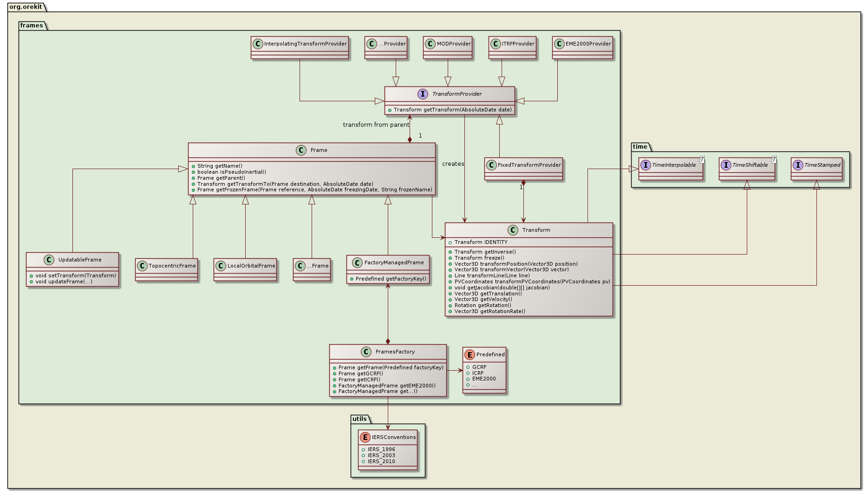Select the 'creates' relationship label
868x491 pixels.
[453, 164]
